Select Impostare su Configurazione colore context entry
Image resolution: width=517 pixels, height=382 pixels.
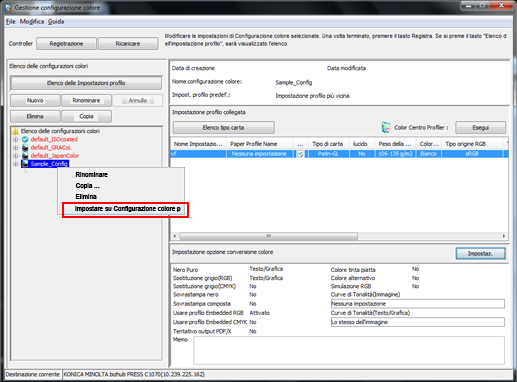[125, 209]
